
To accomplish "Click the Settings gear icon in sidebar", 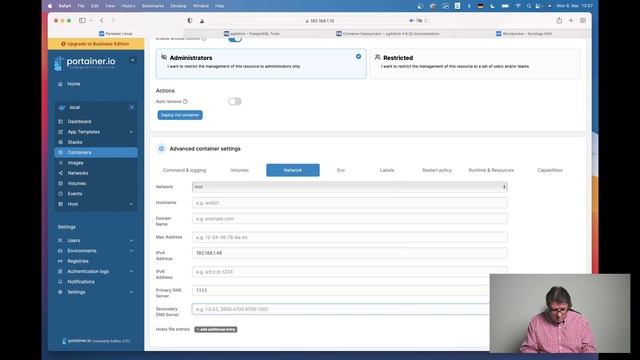I will [x=60, y=292].
